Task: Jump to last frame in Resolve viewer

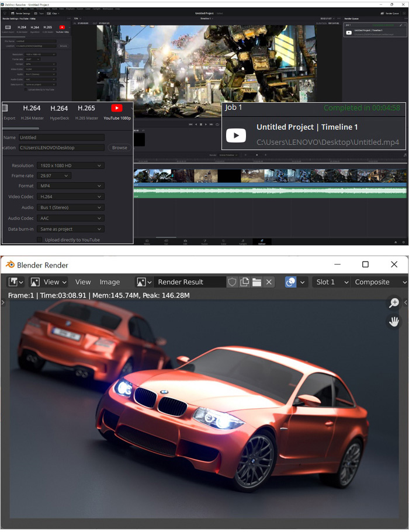Action: pyautogui.click(x=212, y=124)
